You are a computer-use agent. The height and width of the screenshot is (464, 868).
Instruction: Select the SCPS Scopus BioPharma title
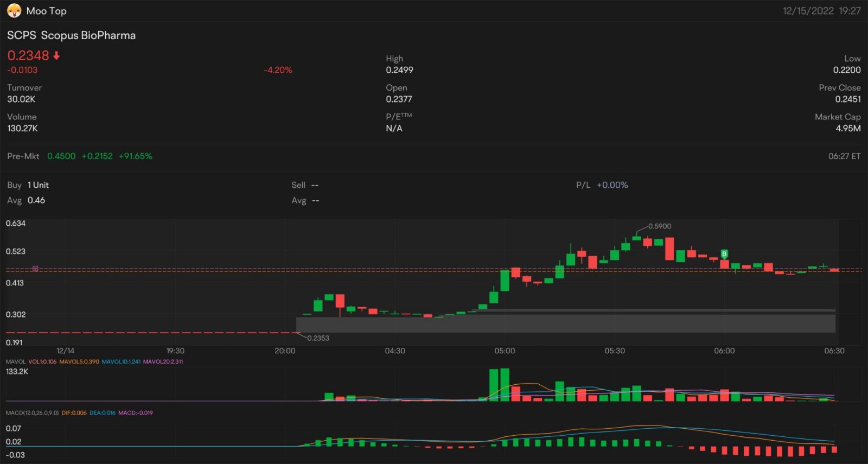pyautogui.click(x=71, y=35)
